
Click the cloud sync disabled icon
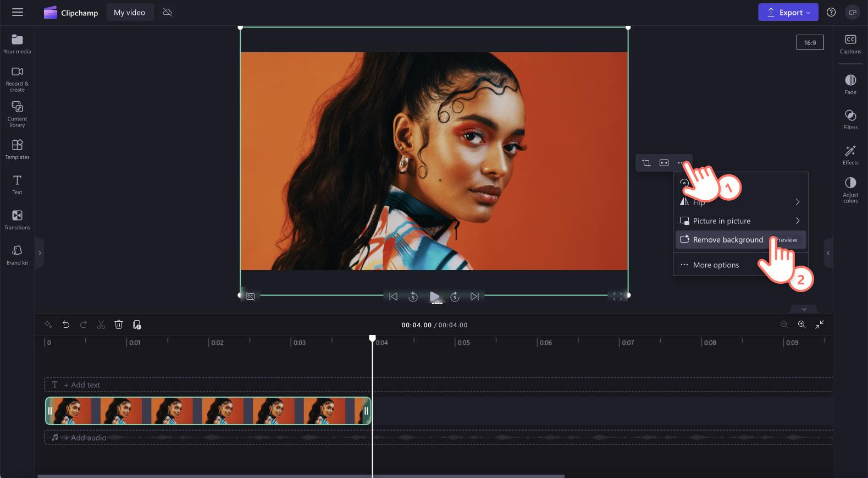(x=168, y=12)
